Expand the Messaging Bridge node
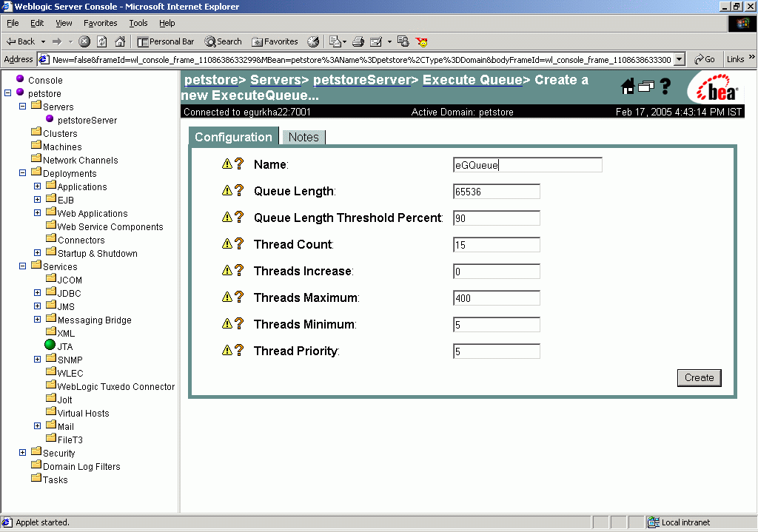758x532 pixels. tap(37, 319)
